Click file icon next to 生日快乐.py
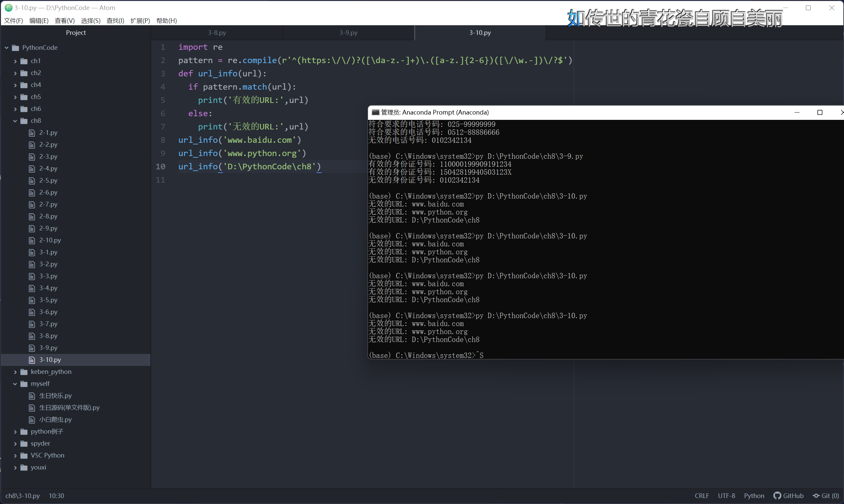Image resolution: width=844 pixels, height=504 pixels. 32,396
